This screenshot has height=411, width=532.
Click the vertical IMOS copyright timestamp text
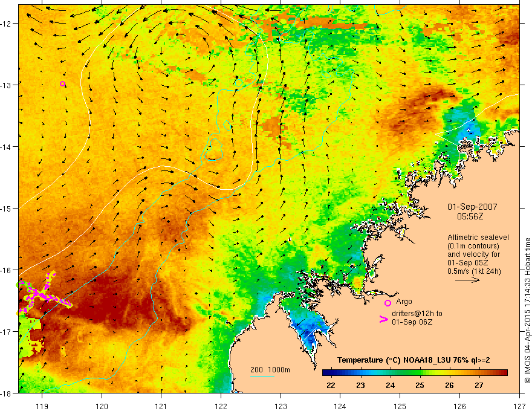[x=527, y=311]
